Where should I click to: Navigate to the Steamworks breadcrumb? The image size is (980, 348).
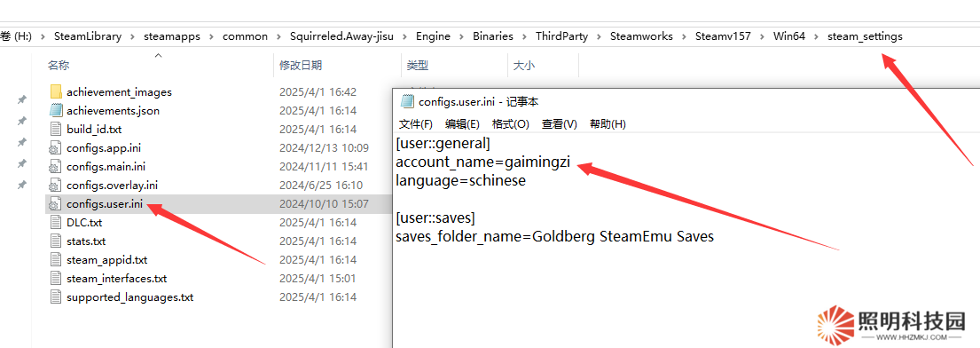point(641,36)
